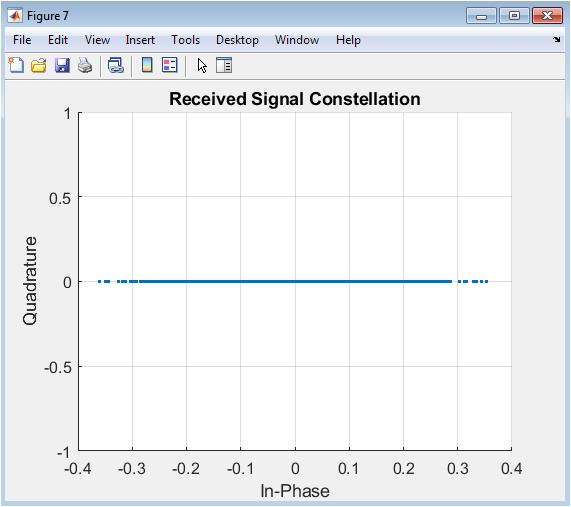The height and width of the screenshot is (507, 571).
Task: Print the figure with the printer icon
Action: 85,66
